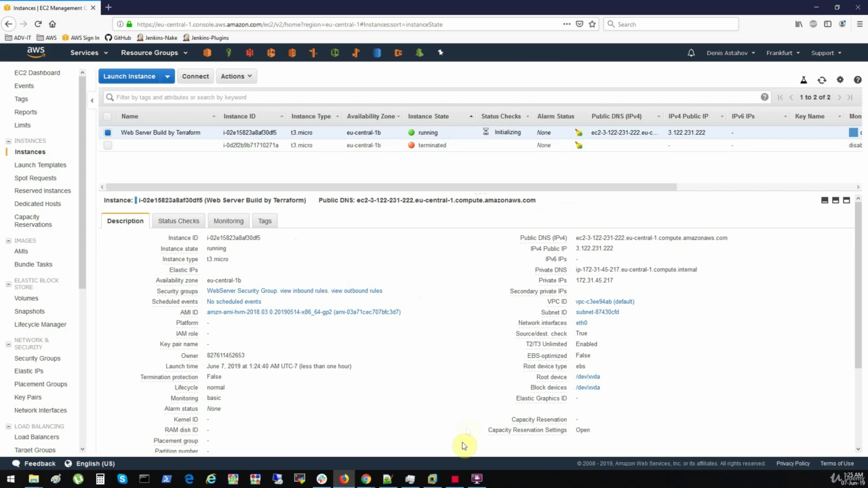Click the view inbound rules link

point(304,291)
